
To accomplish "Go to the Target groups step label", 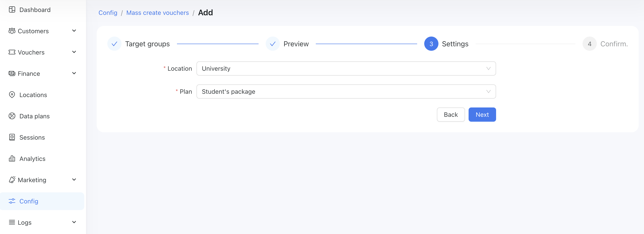I will (x=147, y=44).
